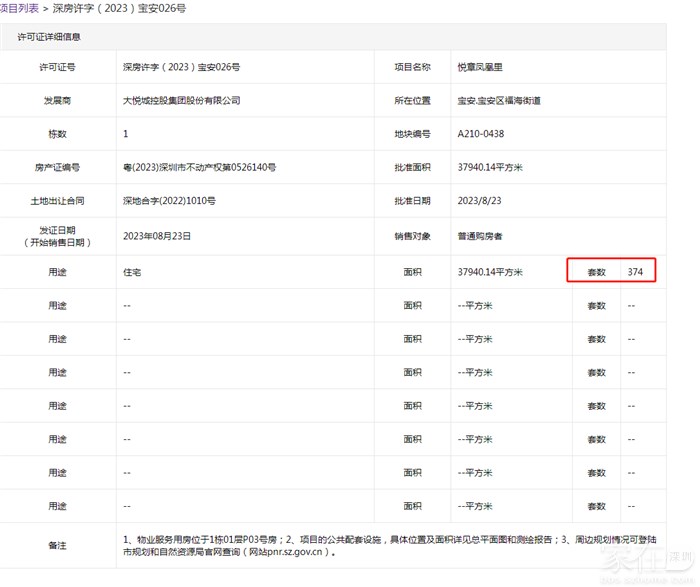Screen dimensions: 700x587
Task: Click the land parcel number A210-0438
Action: (x=480, y=133)
